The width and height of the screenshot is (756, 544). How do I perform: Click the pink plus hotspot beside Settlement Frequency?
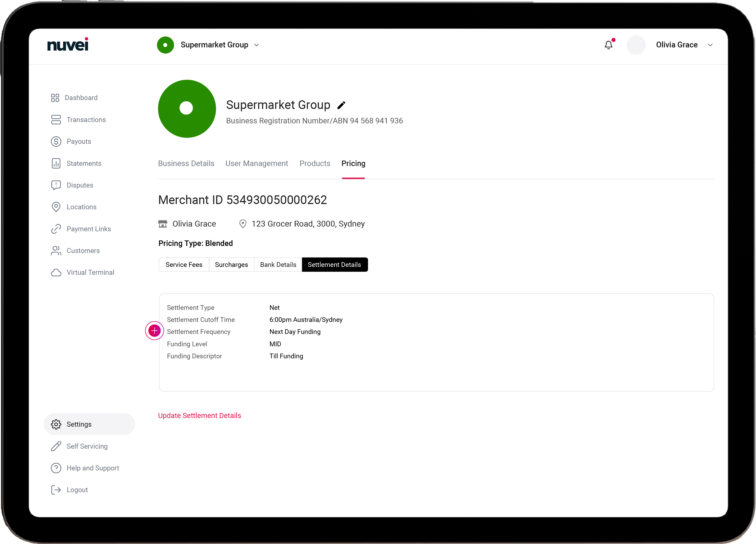154,331
